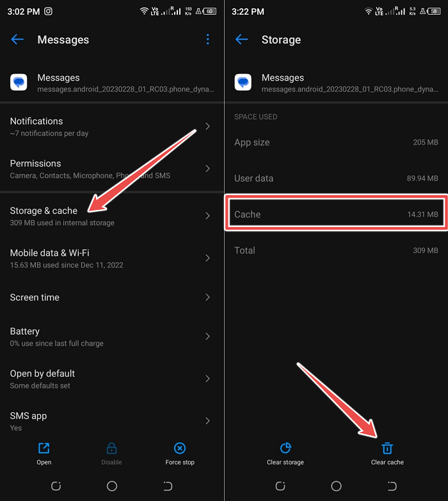Tap battery indicator showing 58
The height and width of the screenshot is (501, 448).
coord(434,12)
